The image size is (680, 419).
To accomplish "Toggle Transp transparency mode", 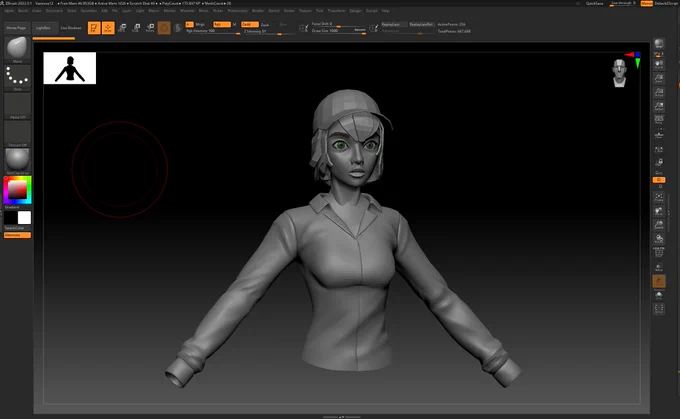I will [x=659, y=267].
